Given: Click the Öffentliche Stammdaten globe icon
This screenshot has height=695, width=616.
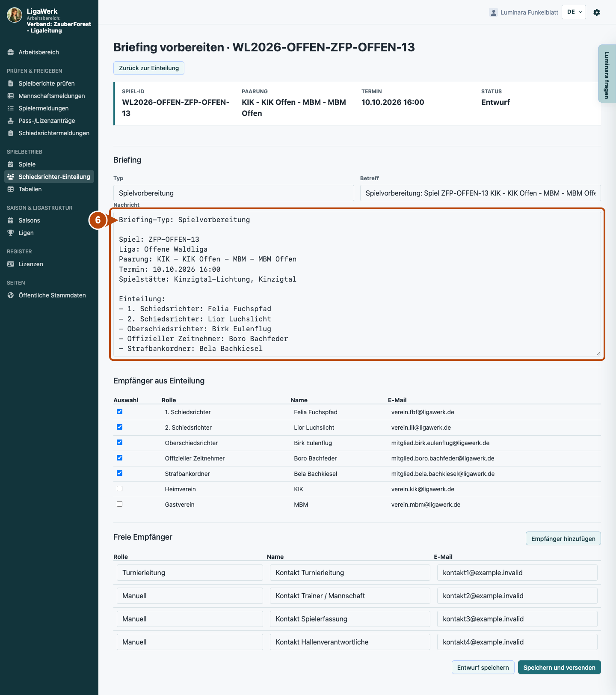Looking at the screenshot, I should [x=11, y=295].
